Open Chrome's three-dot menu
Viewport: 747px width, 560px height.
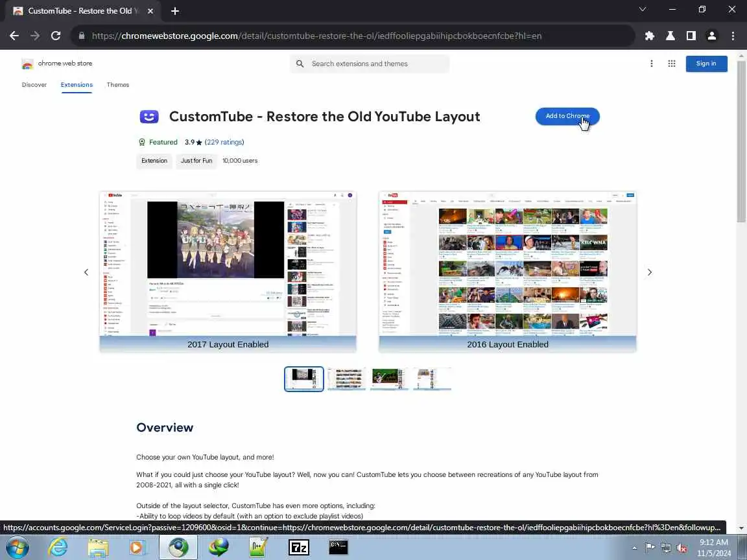click(x=733, y=36)
